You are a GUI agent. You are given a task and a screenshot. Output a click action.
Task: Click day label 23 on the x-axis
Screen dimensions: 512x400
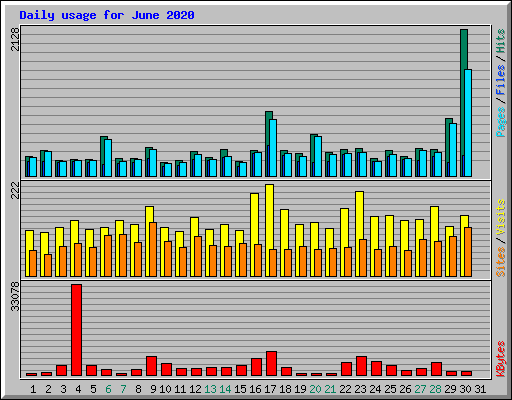point(360,389)
